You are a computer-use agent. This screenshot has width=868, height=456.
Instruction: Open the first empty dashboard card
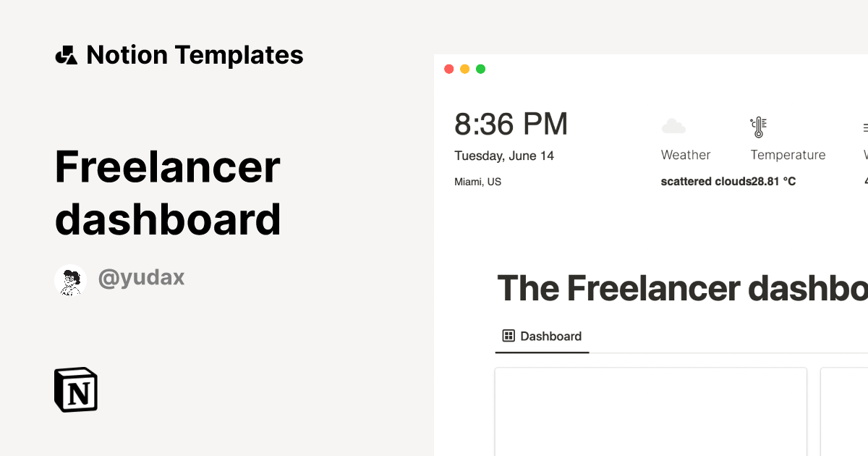(x=651, y=412)
